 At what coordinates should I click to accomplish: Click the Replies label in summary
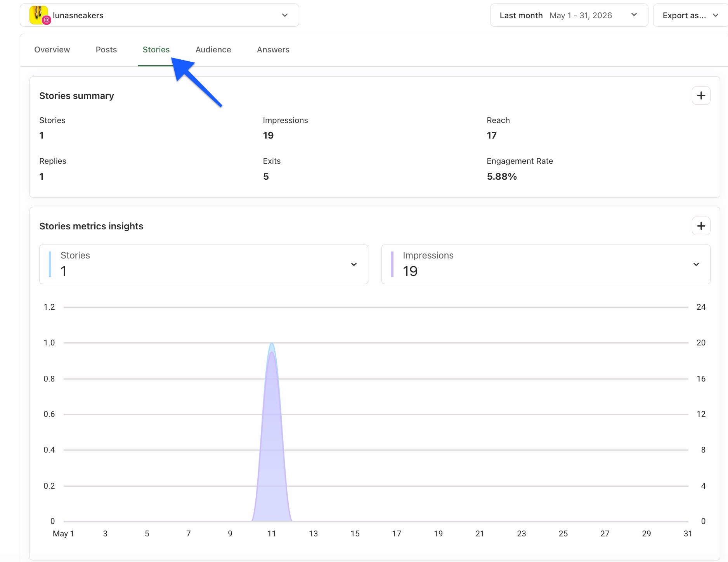point(53,161)
